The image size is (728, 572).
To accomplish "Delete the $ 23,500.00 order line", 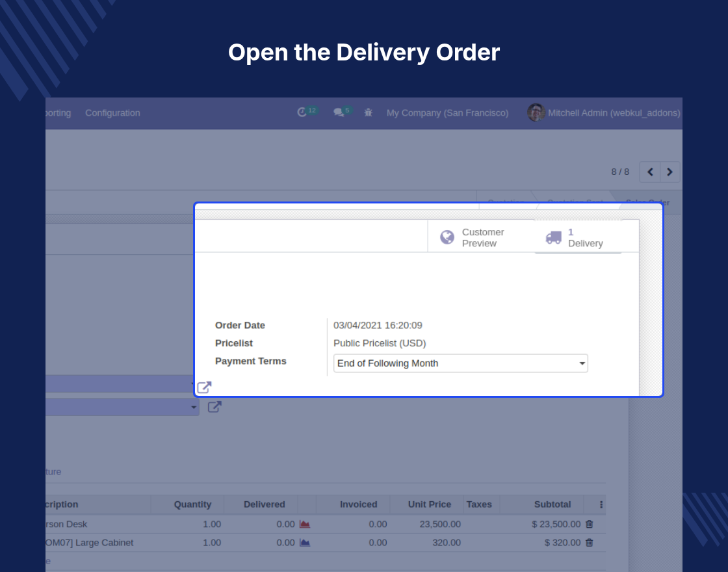I will tap(590, 524).
